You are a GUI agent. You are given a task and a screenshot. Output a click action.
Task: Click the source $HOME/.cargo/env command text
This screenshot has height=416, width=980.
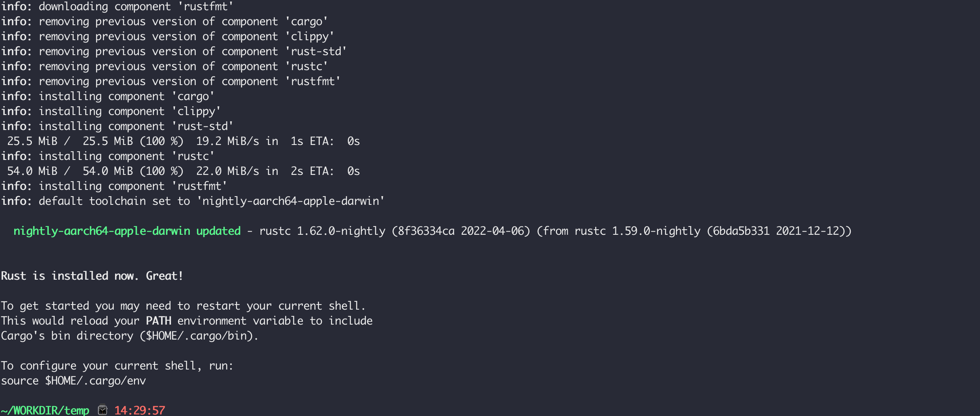coord(73,381)
